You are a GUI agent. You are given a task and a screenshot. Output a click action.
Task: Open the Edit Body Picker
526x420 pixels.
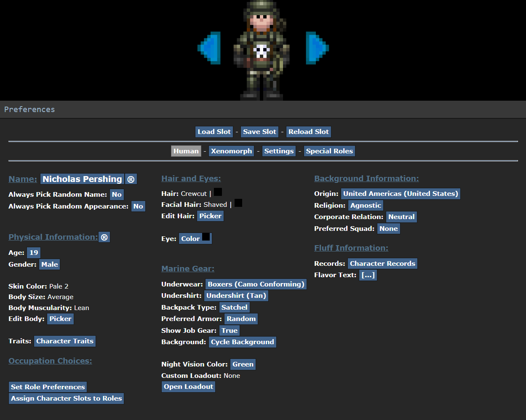(x=61, y=319)
